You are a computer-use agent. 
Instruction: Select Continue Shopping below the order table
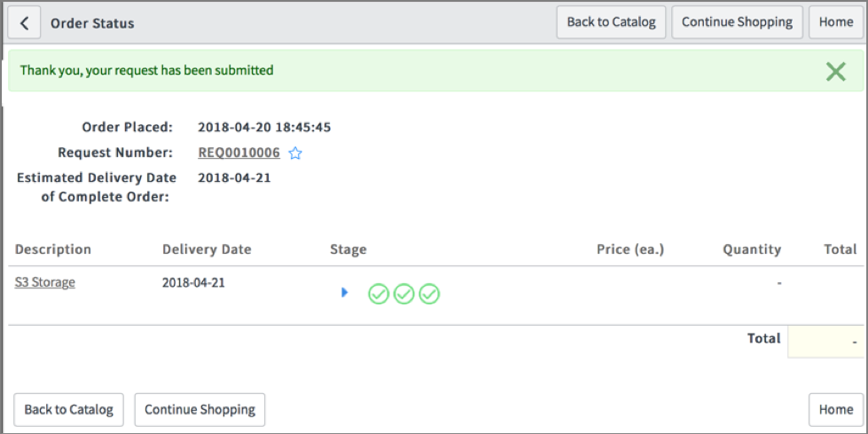click(199, 410)
